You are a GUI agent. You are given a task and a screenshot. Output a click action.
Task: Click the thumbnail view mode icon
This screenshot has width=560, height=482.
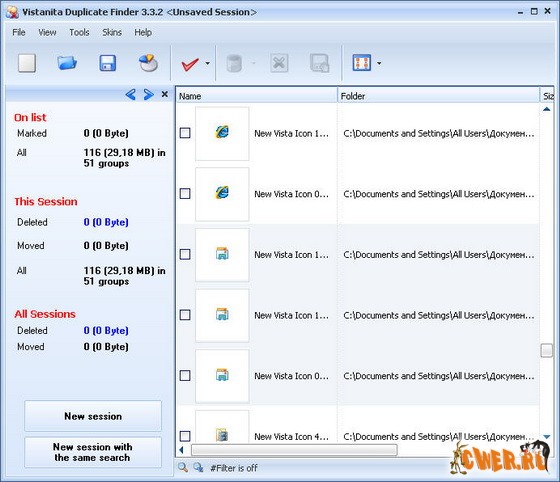click(361, 63)
